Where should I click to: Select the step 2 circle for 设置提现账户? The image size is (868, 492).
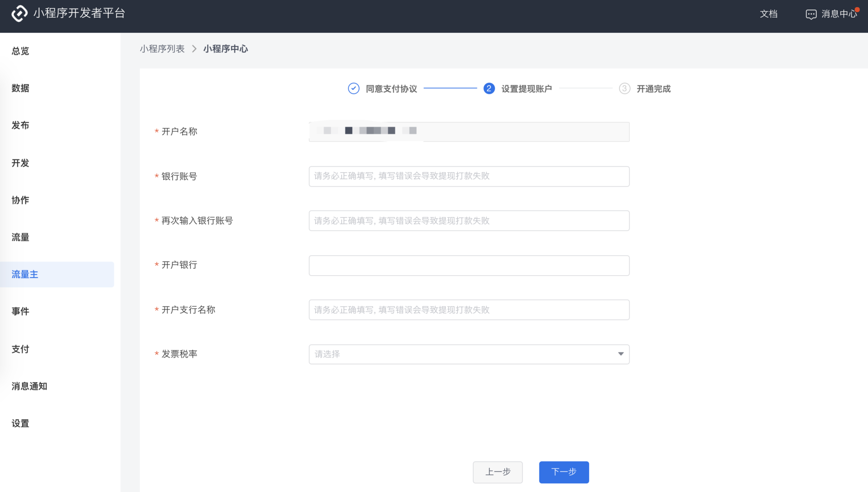tap(489, 89)
